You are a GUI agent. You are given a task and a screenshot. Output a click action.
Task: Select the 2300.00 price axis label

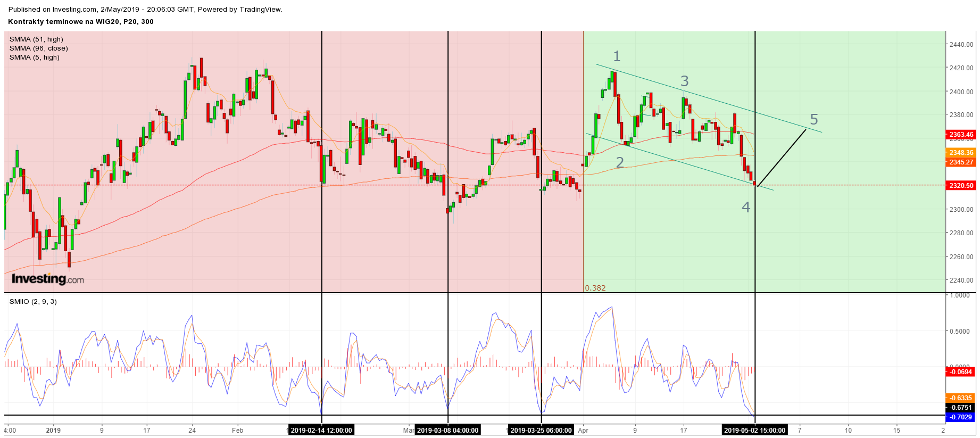[x=961, y=209]
